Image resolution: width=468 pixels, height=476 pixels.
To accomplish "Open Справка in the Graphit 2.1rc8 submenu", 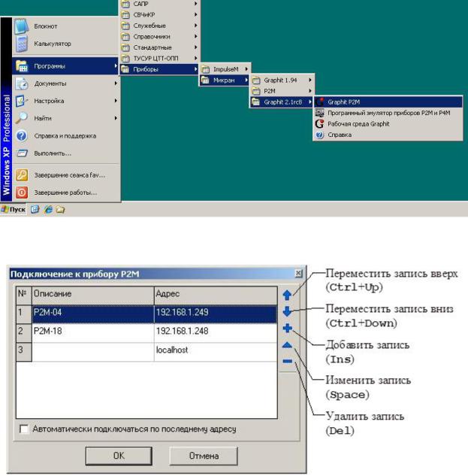I will tap(388, 135).
